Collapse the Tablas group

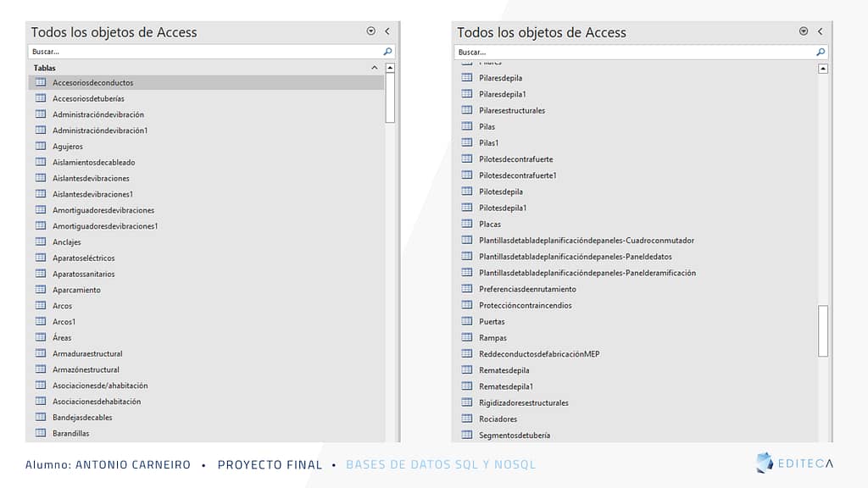(x=374, y=68)
